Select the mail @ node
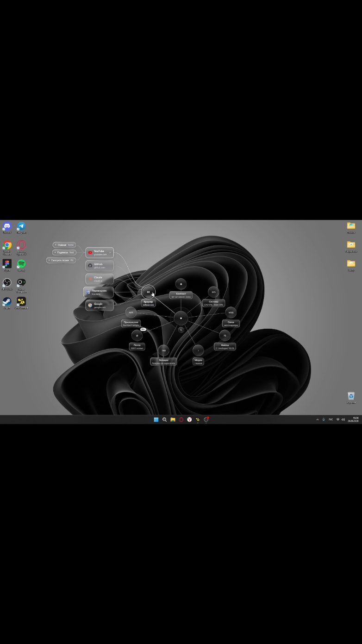This screenshot has width=362, height=644. point(137,336)
